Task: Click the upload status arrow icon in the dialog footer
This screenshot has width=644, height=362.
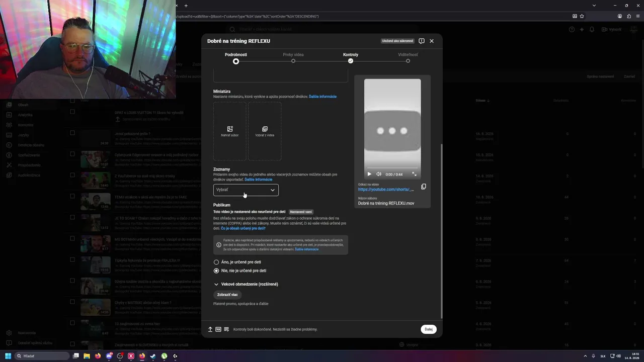Action: pyautogui.click(x=210, y=329)
